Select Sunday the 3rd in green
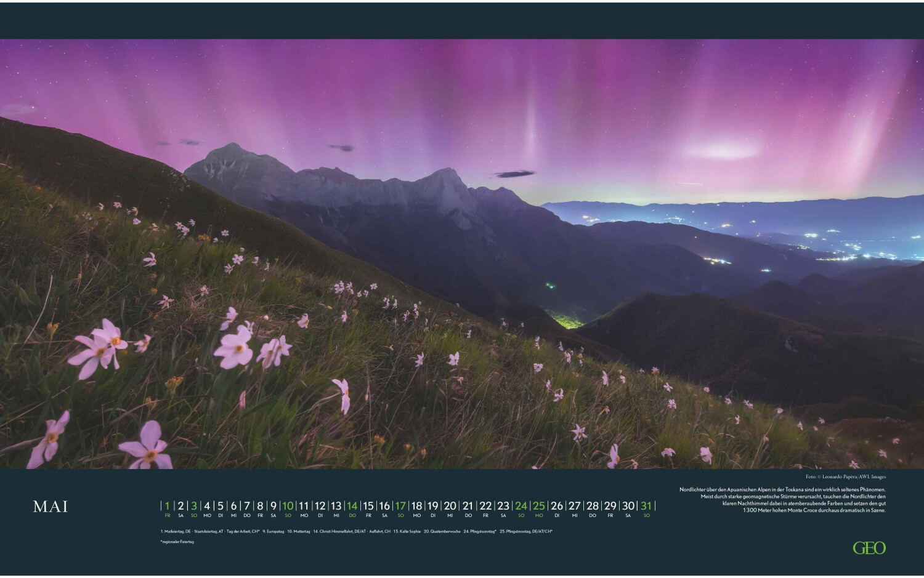This screenshot has width=924, height=578. point(193,507)
